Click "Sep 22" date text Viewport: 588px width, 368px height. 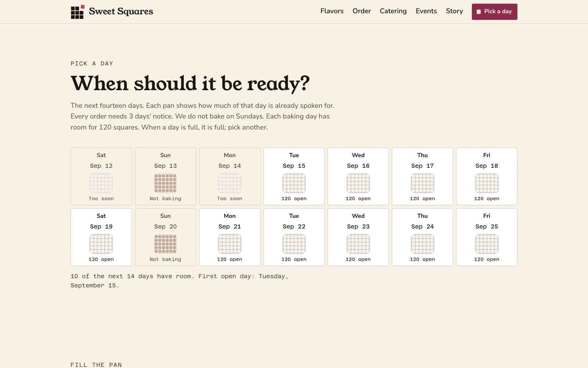pos(294,226)
